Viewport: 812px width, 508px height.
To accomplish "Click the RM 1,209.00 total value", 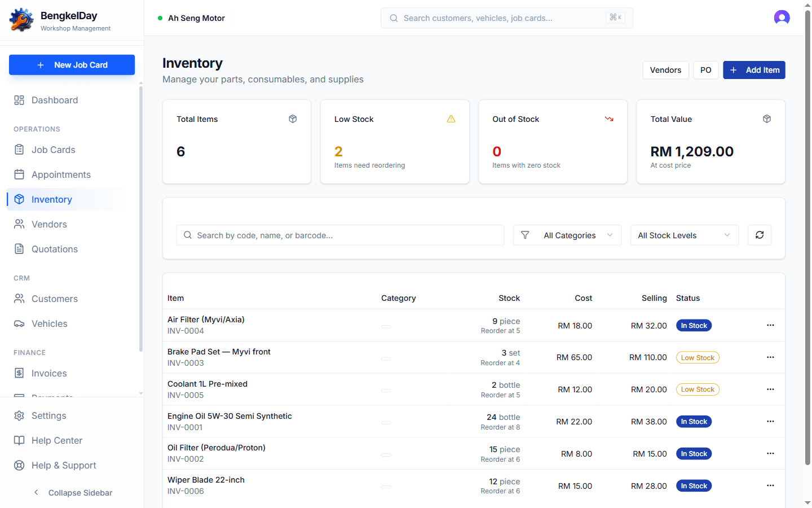I will (x=692, y=151).
